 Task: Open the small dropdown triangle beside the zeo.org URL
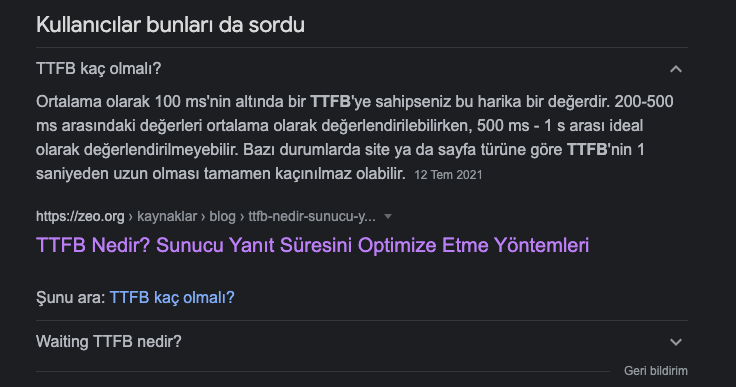coord(388,217)
